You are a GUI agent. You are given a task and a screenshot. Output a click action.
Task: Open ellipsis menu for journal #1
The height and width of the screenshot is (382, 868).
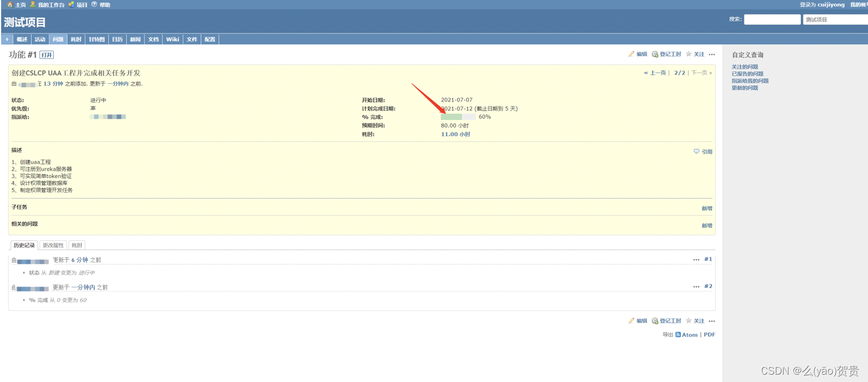[696, 260]
